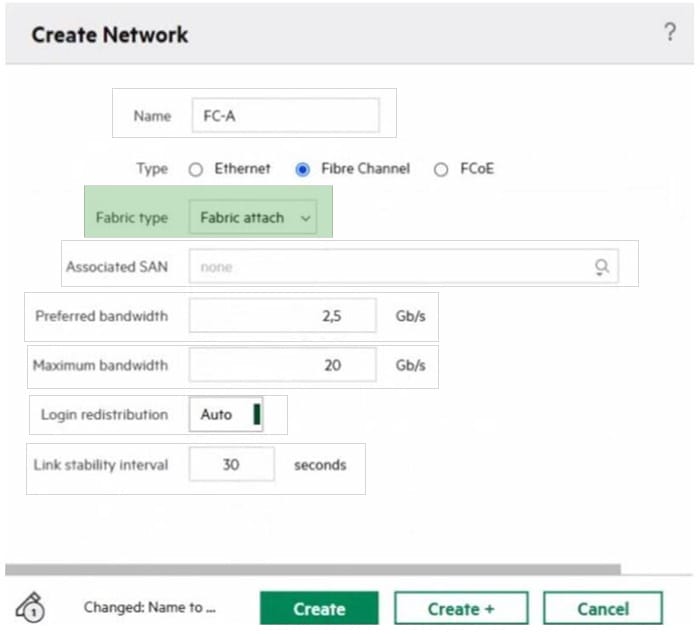Image resolution: width=700 pixels, height=634 pixels.
Task: Click the Name field containing FC-A
Action: [x=284, y=115]
